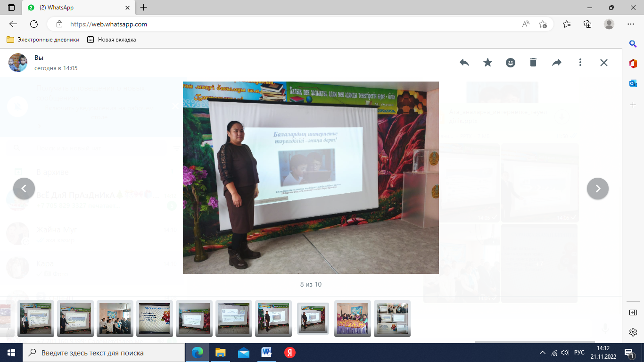This screenshot has height=362, width=644.
Task: Add a site to the Edge sidebar
Action: tap(633, 105)
